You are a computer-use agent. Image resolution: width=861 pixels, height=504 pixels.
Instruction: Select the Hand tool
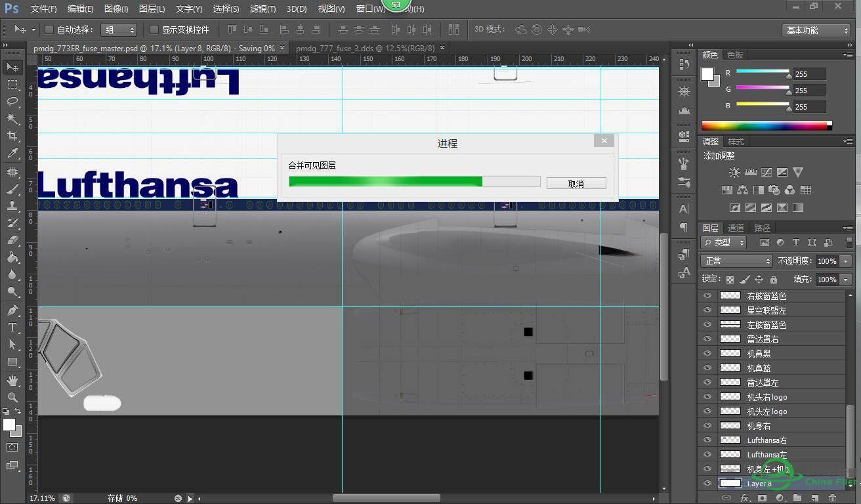click(12, 380)
